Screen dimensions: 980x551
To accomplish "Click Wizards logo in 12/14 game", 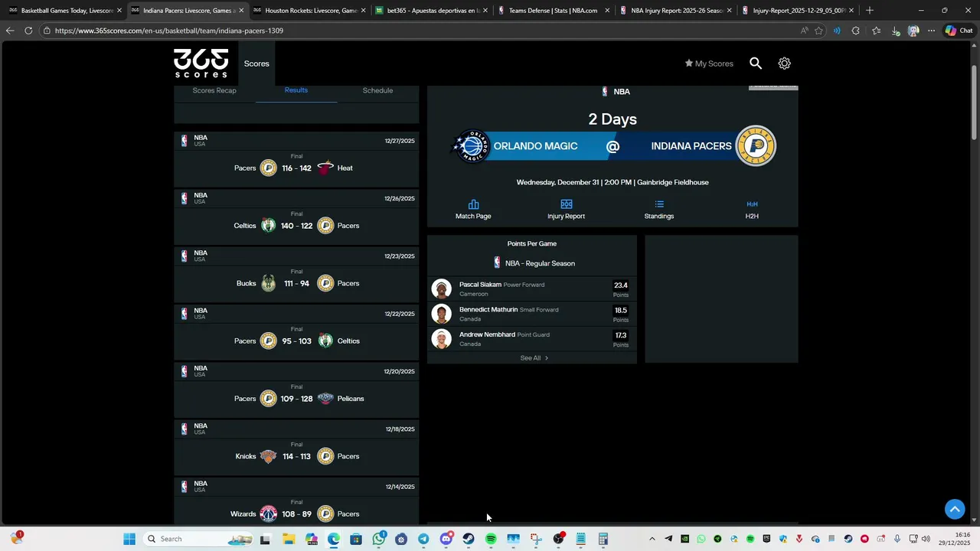I will pos(268,514).
